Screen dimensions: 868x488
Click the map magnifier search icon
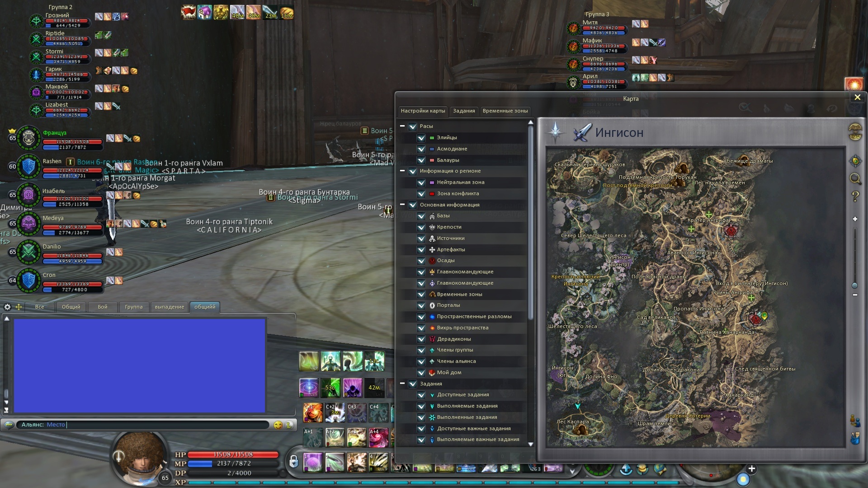tap(855, 178)
